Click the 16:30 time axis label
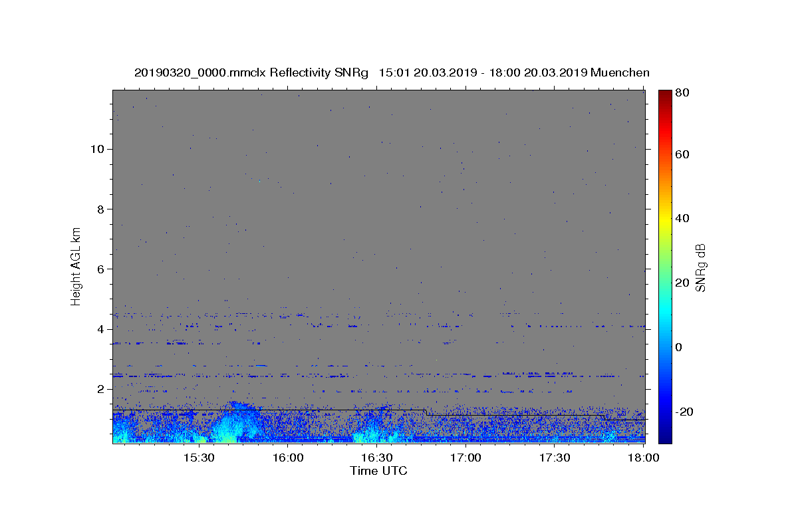This screenshot has height=532, width=798. (376, 458)
